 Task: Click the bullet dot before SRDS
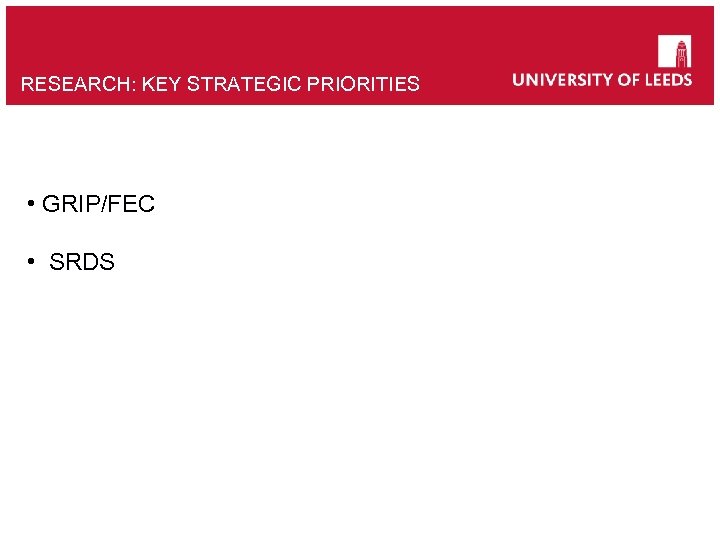pyautogui.click(x=33, y=263)
